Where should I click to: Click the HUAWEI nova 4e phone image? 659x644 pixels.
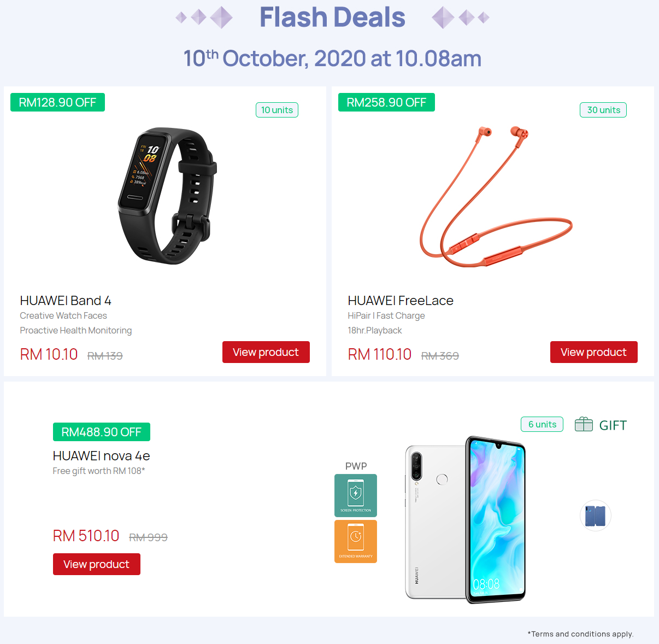click(x=466, y=520)
